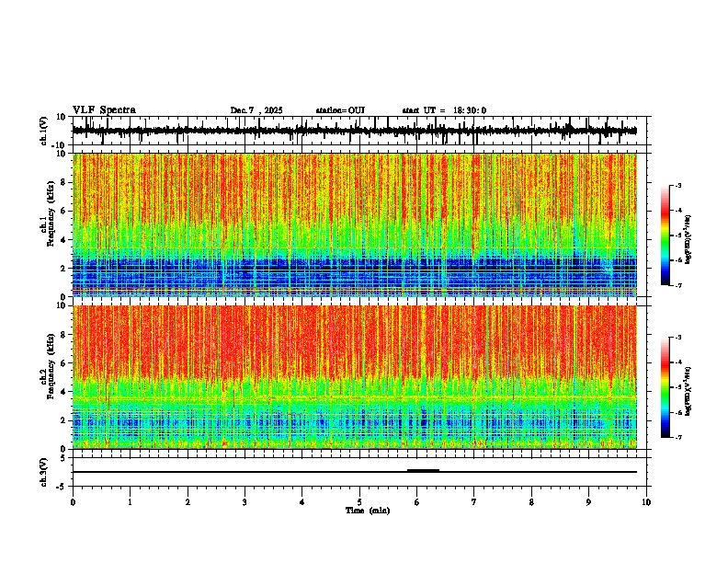Viewport: 728px width, 563px height.
Task: Click the 'station=OUI' header text
Action: [340, 110]
